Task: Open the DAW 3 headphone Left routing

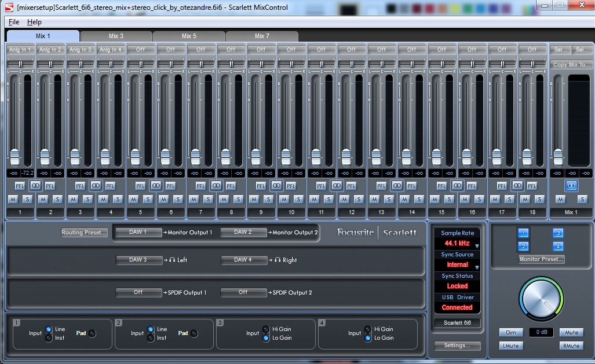Action: pyautogui.click(x=138, y=260)
